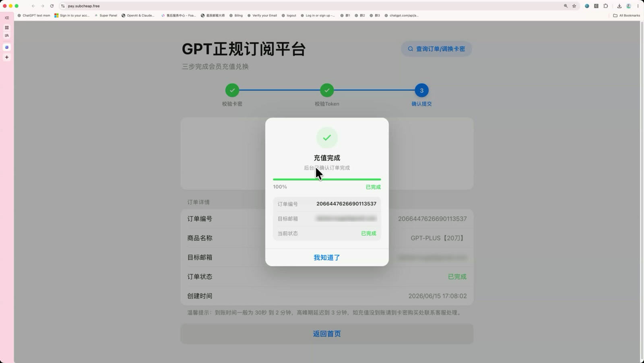Image resolution: width=644 pixels, height=363 pixels.
Task: Open the gray C extension icon
Action: [x=596, y=6]
